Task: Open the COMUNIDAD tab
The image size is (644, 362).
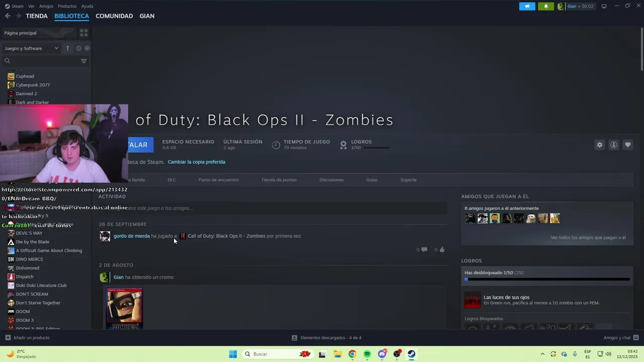Action: pos(114,16)
